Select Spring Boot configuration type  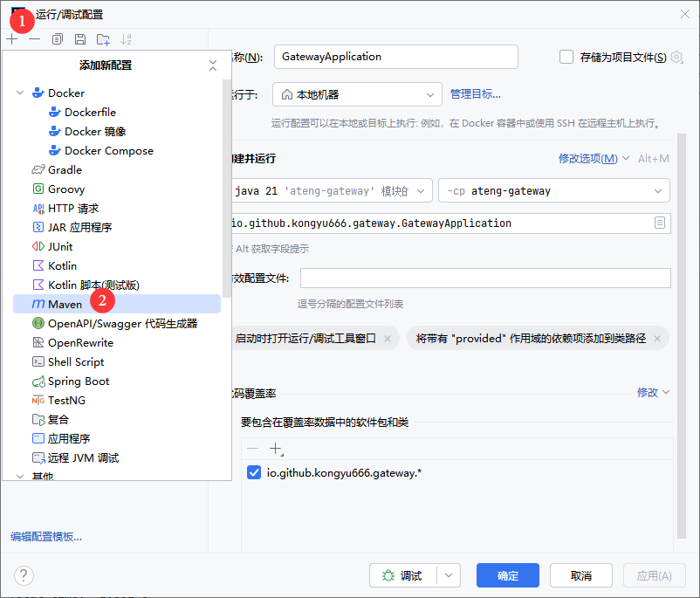point(79,381)
